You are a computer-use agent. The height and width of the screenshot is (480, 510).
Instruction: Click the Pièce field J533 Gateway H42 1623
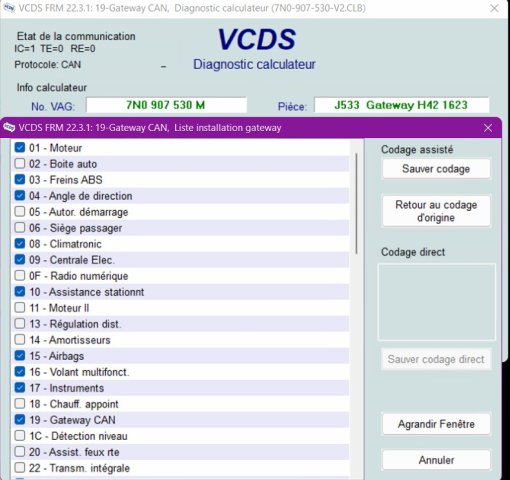pyautogui.click(x=401, y=105)
